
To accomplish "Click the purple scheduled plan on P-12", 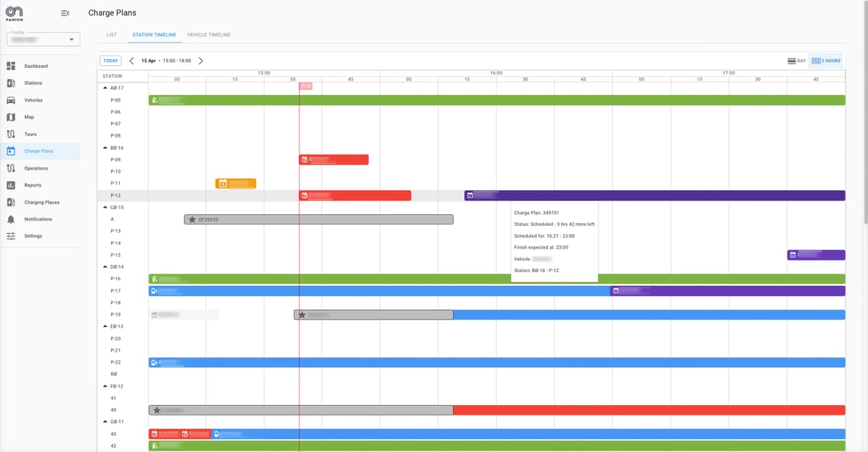I will 655,195.
